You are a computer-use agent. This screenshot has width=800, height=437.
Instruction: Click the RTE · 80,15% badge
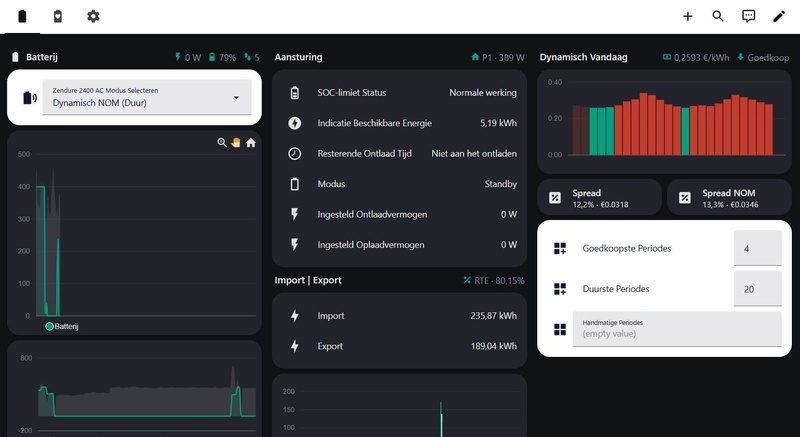point(493,280)
